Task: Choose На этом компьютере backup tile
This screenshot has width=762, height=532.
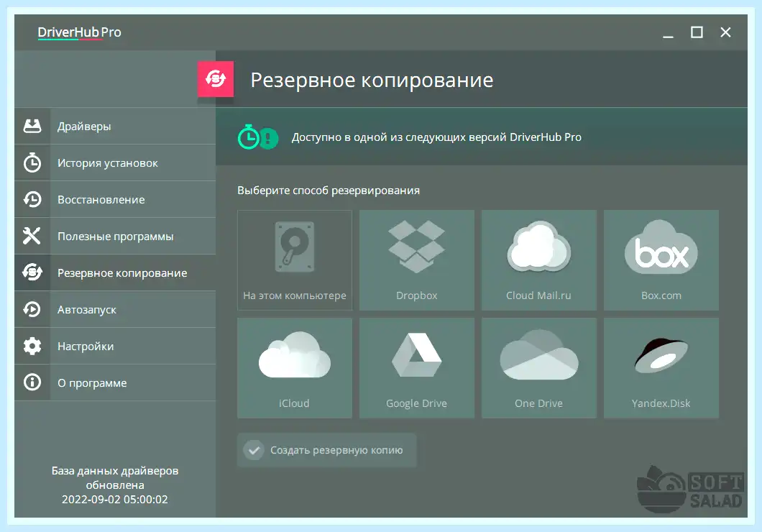Action: tap(295, 260)
